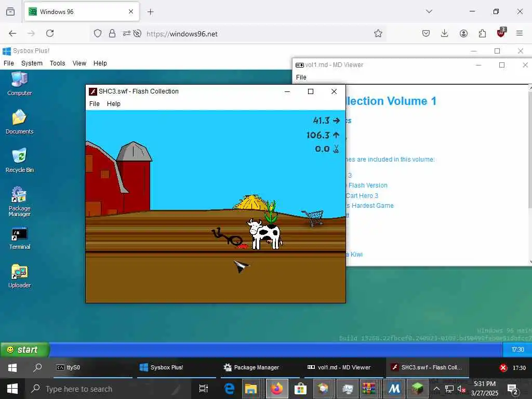Open the muted volume tray icon
The height and width of the screenshot is (399, 532).
coord(461,389)
